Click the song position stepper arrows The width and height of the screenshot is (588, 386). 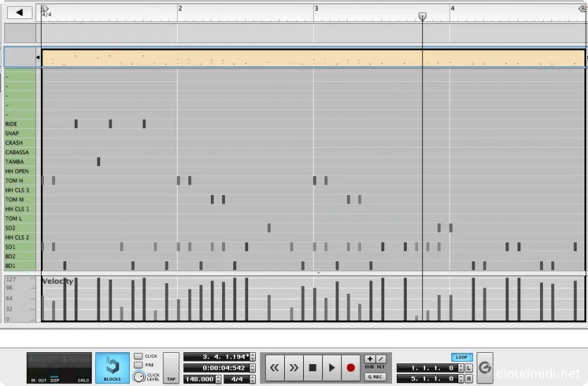253,357
